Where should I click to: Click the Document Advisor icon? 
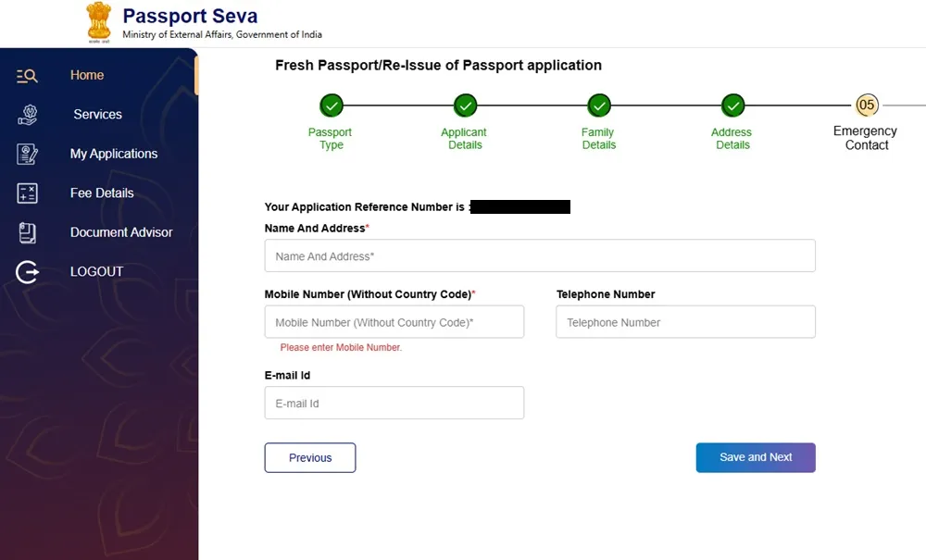[27, 232]
